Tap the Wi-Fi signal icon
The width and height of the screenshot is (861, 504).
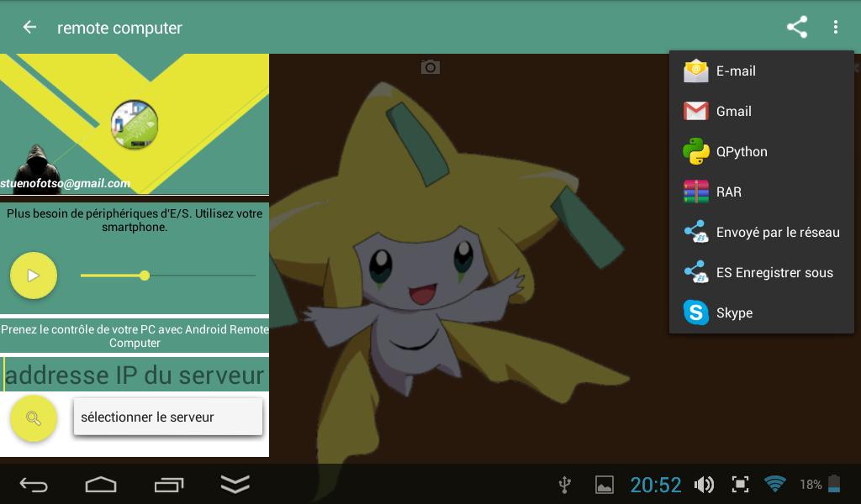tap(774, 484)
